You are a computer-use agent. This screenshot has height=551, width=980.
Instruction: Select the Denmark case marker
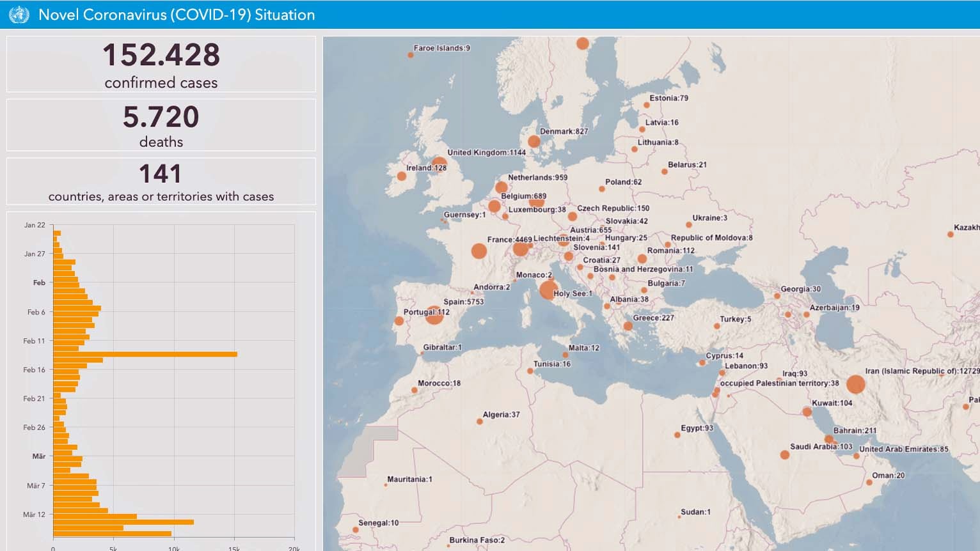tap(533, 141)
